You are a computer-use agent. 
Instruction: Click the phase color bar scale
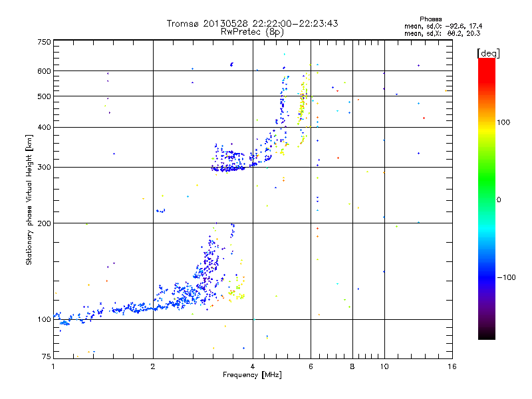(487, 199)
